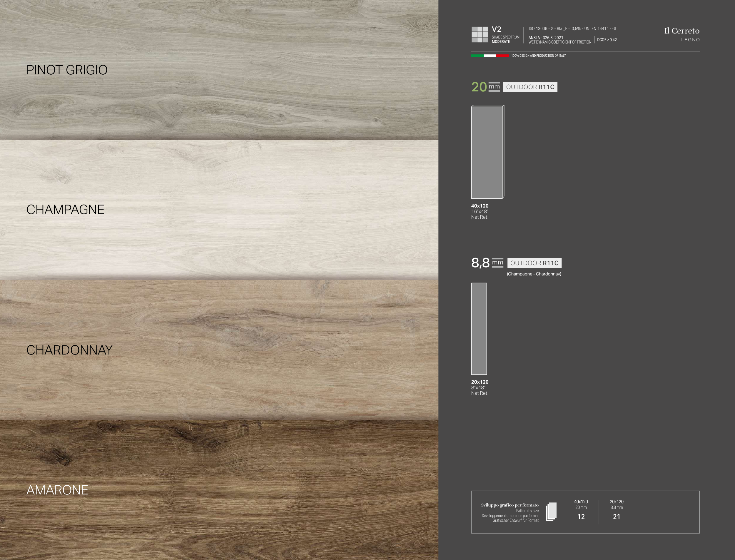Select the Pinot Grigio wood swatch
Screen dimensions: 735x560
pyautogui.click(x=219, y=70)
